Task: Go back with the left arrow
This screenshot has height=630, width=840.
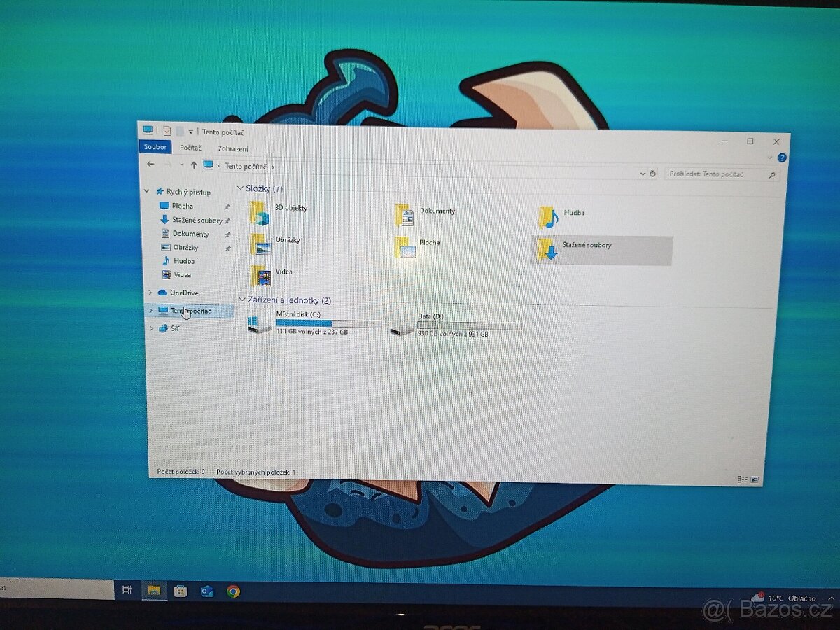Action: tap(150, 164)
